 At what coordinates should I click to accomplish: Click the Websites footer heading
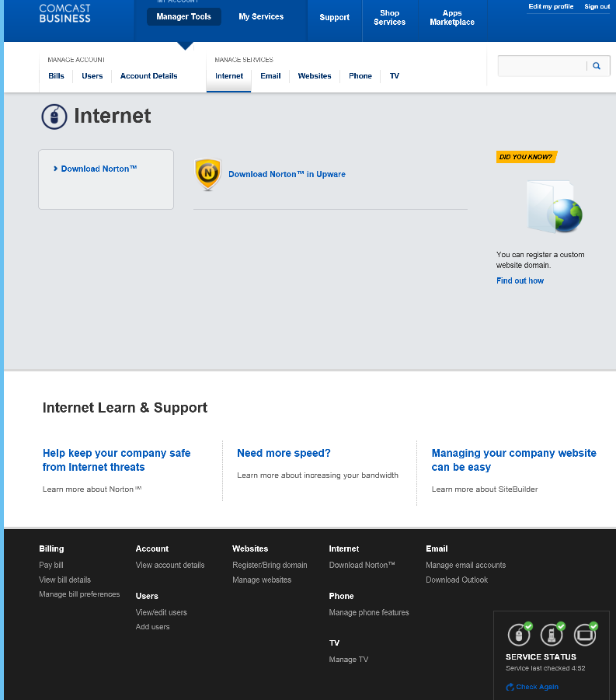pyautogui.click(x=250, y=549)
